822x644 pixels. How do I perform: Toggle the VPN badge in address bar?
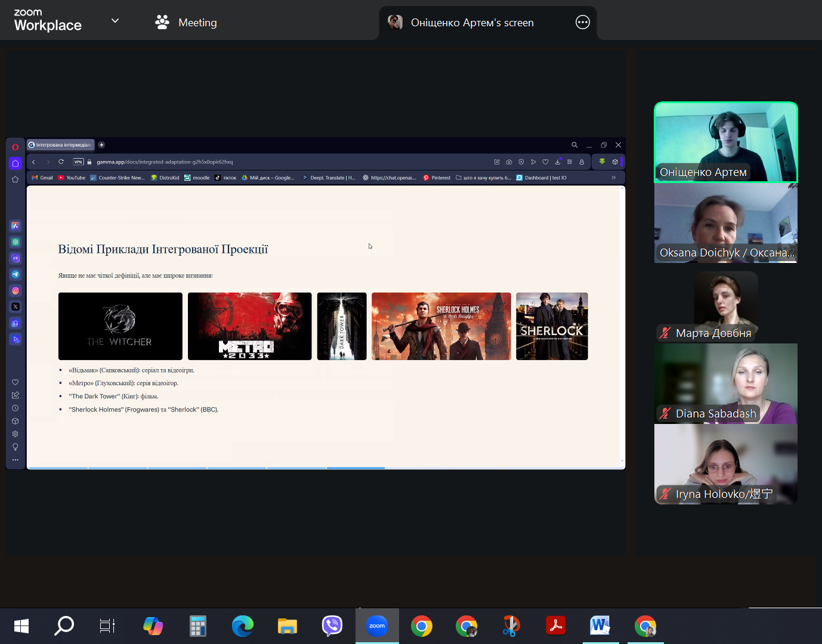[x=78, y=162]
